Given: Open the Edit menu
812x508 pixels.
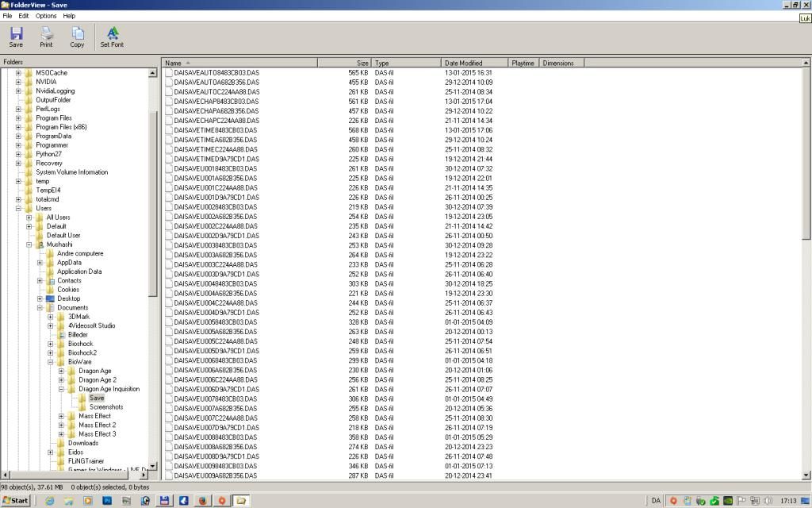Looking at the screenshot, I should 24,16.
